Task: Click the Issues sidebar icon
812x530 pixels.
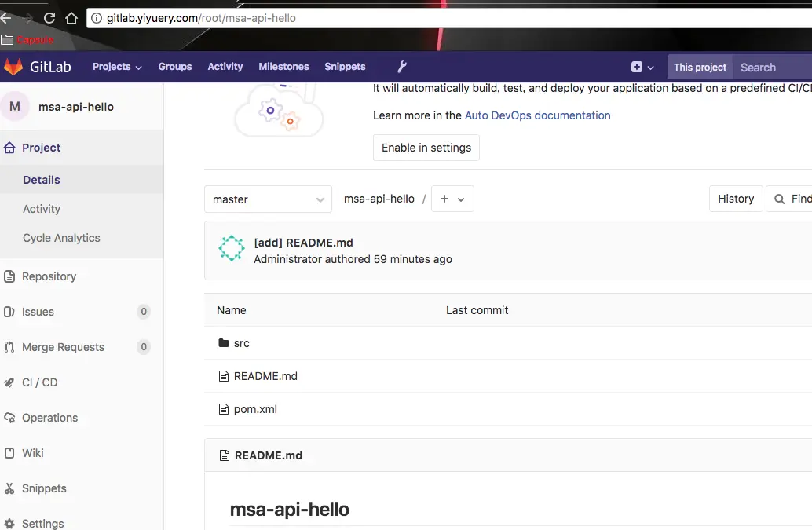Action: point(9,312)
